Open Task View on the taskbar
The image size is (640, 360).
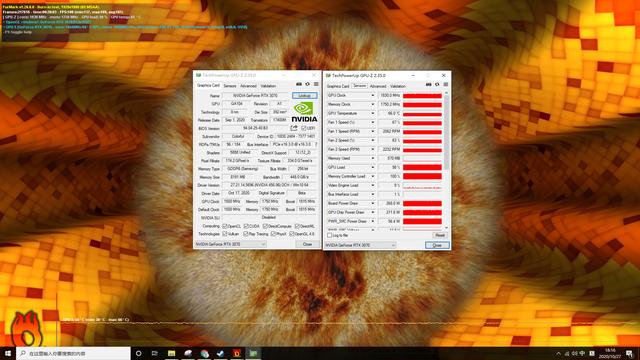pyautogui.click(x=155, y=353)
